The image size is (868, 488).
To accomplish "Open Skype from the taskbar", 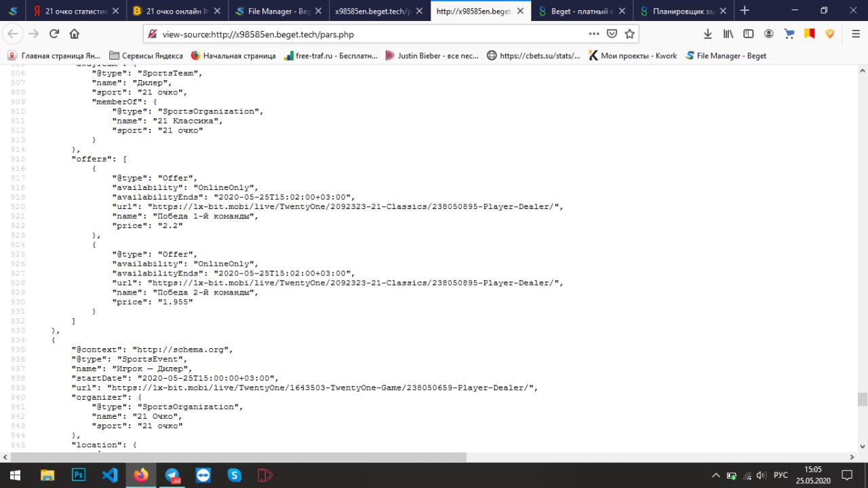I will tap(235, 475).
